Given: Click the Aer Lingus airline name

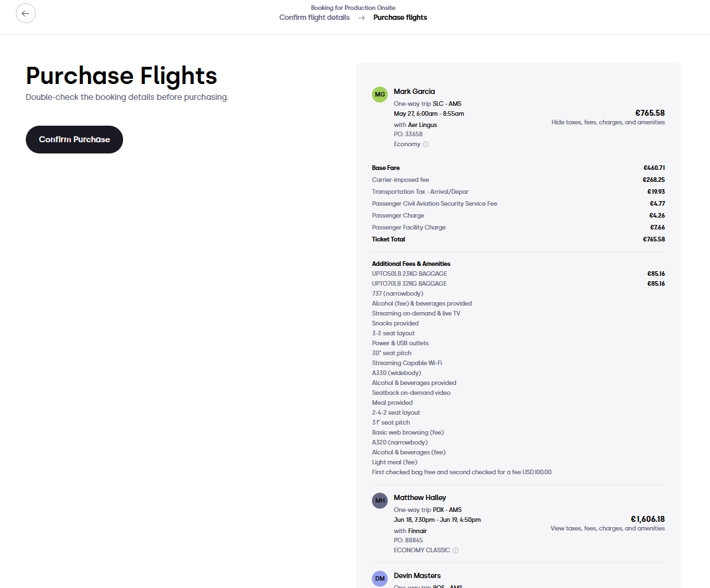Looking at the screenshot, I should pyautogui.click(x=422, y=125).
